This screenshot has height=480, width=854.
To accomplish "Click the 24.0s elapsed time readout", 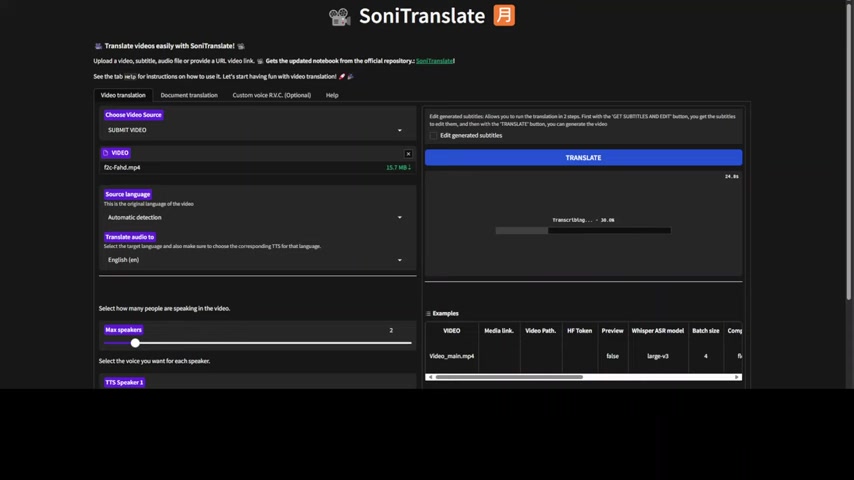I will coord(731,177).
